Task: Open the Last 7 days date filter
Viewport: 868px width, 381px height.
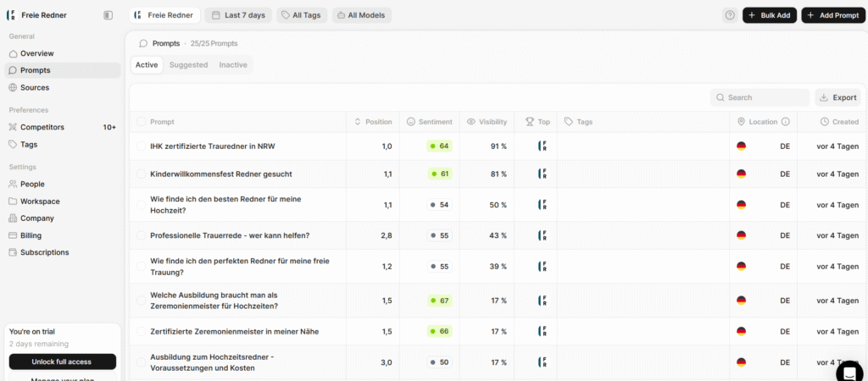Action: click(x=237, y=15)
